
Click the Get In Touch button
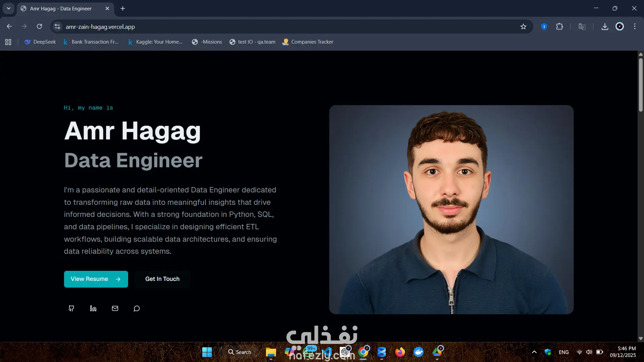pyautogui.click(x=162, y=279)
